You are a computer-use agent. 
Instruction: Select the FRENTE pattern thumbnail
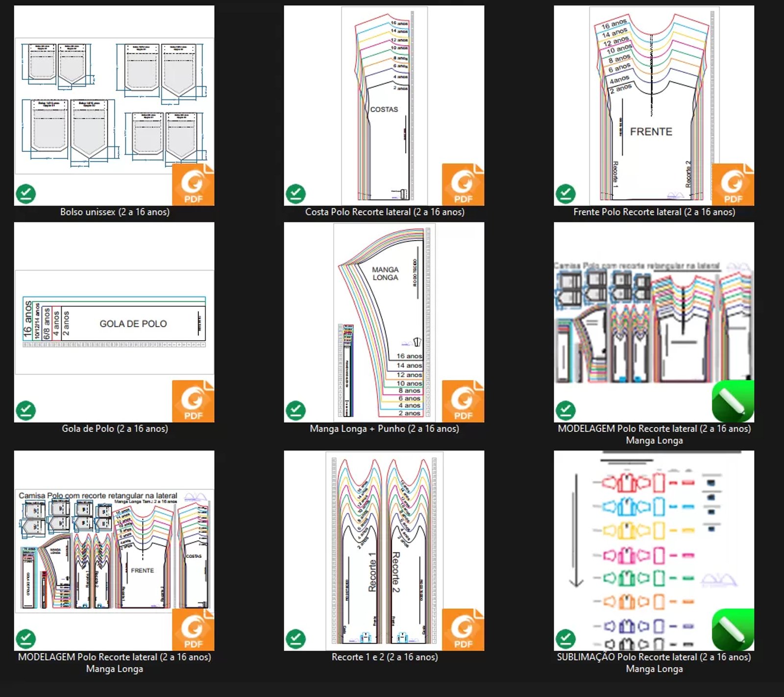[x=654, y=105]
